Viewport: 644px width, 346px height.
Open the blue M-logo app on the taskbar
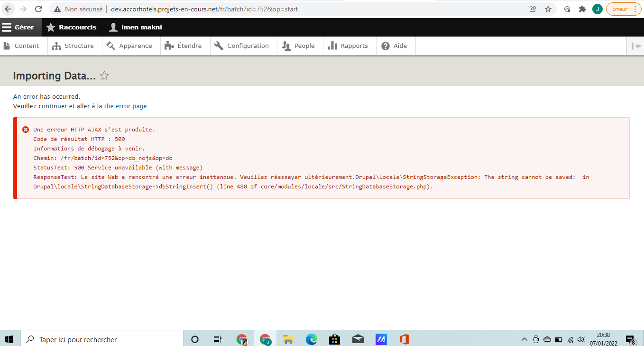coord(381,339)
